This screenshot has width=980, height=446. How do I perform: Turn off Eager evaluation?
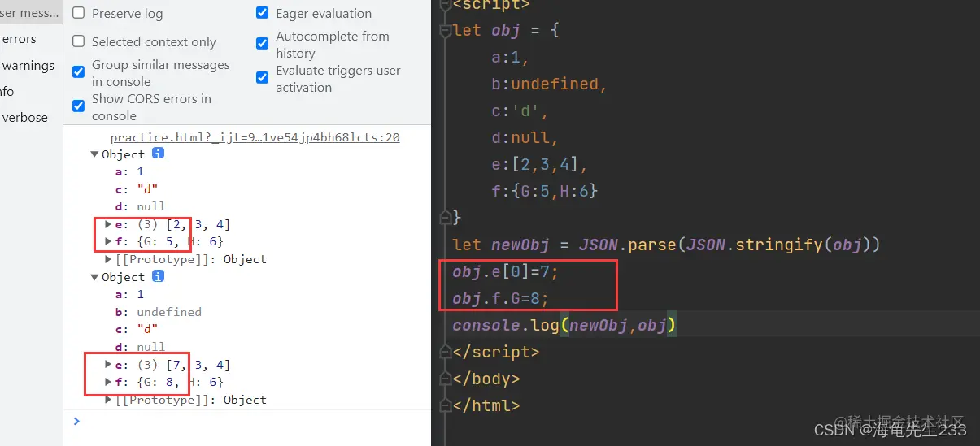coord(263,13)
